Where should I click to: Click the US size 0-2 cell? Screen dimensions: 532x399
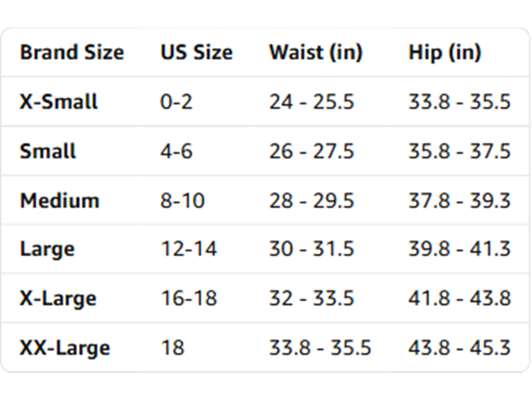point(176,101)
